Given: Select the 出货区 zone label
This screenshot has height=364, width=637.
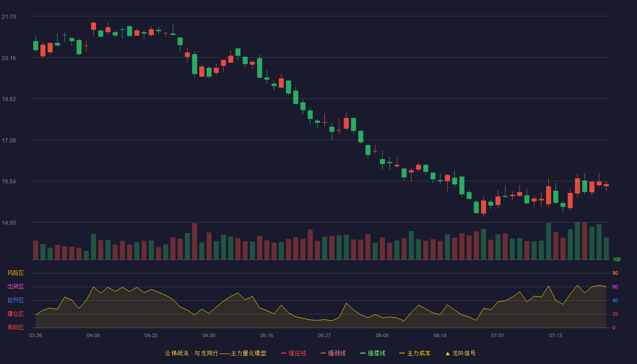Looking at the screenshot, I should 15,287.
